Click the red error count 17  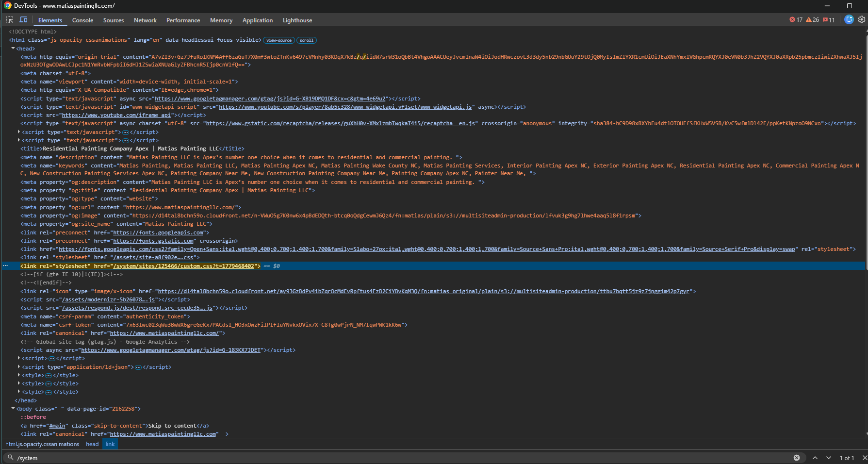(796, 20)
